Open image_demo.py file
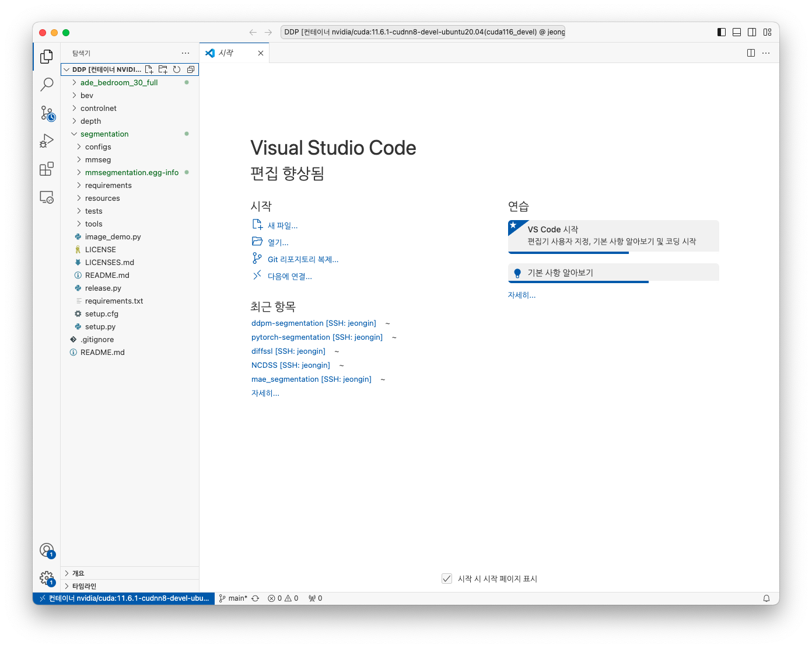This screenshot has width=812, height=648. 129,236
